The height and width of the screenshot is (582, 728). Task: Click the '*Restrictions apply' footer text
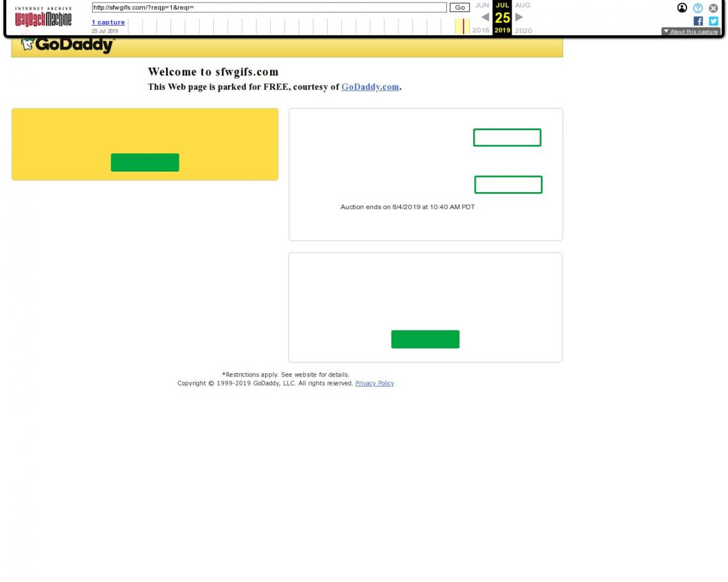tap(285, 375)
